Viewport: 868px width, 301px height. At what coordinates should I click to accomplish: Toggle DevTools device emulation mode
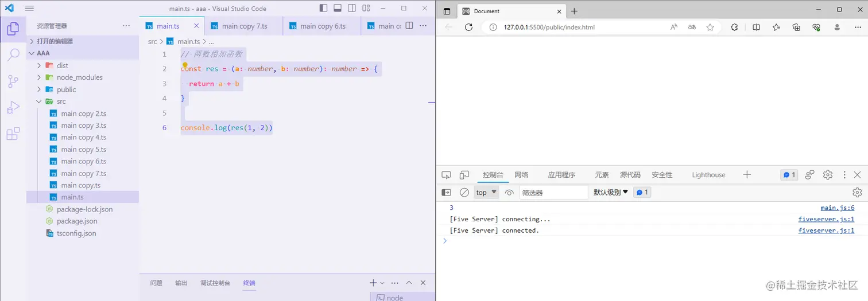coord(463,175)
